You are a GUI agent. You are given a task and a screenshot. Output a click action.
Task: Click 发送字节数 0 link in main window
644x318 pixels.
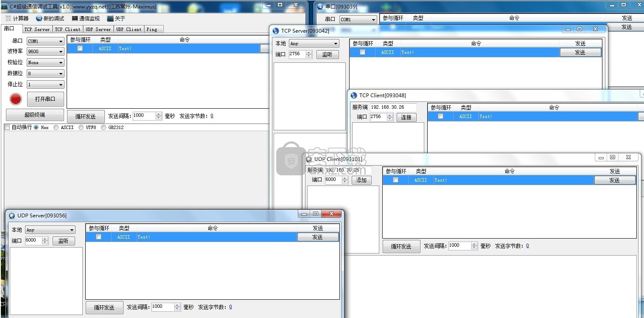[x=212, y=116]
